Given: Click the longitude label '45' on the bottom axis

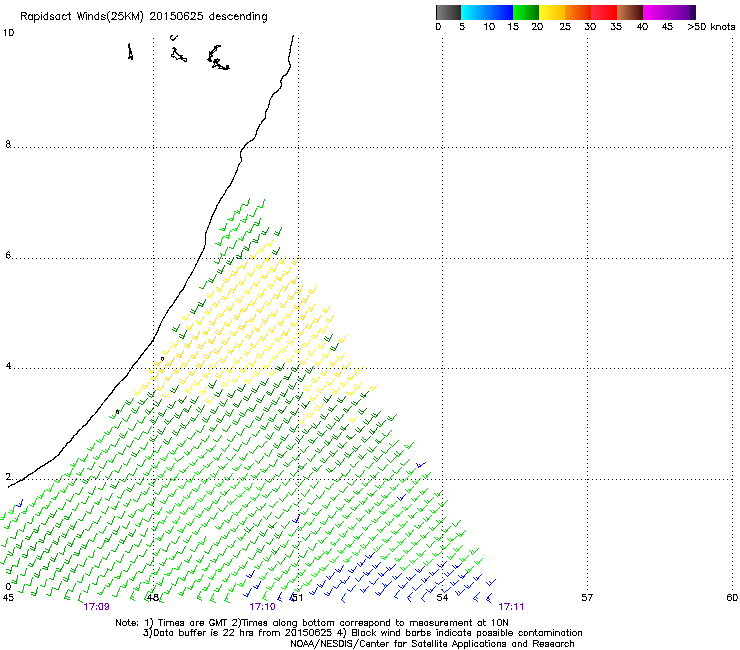Looking at the screenshot, I should 8,598.
